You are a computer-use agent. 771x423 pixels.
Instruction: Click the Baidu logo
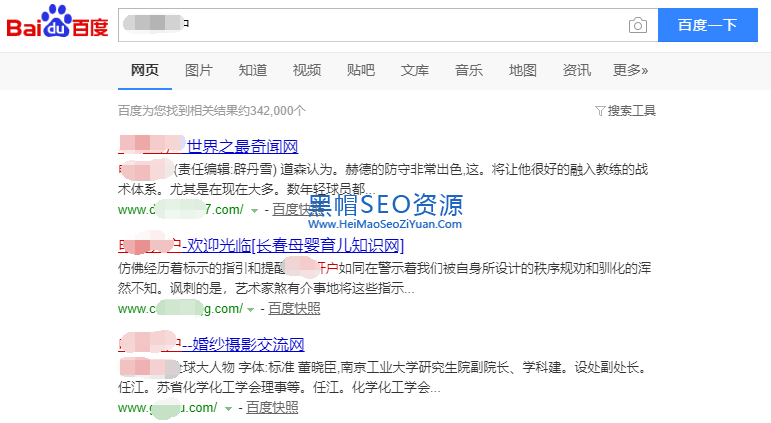coord(57,24)
